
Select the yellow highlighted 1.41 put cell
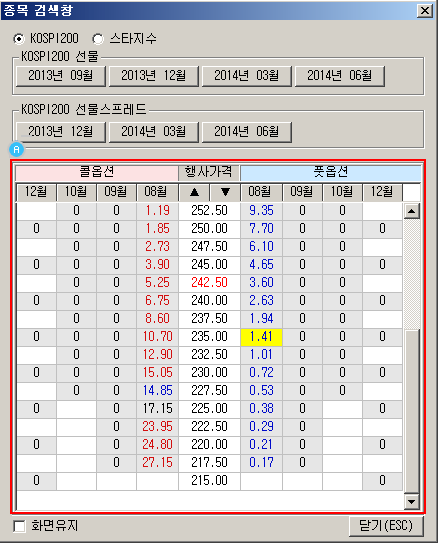(x=261, y=337)
